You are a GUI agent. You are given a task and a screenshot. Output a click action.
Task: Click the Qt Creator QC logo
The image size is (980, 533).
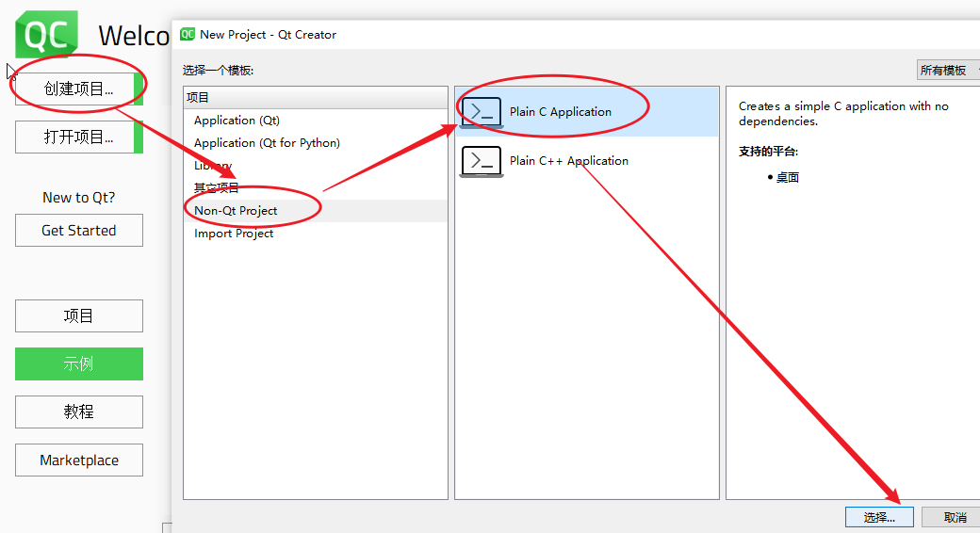[47, 34]
